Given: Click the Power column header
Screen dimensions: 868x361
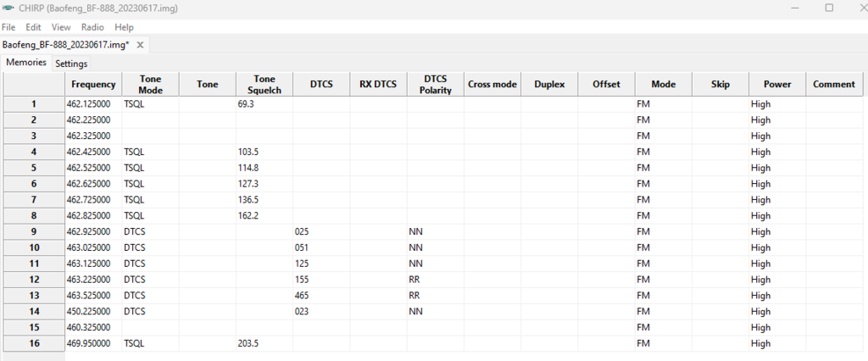Looking at the screenshot, I should tap(777, 84).
